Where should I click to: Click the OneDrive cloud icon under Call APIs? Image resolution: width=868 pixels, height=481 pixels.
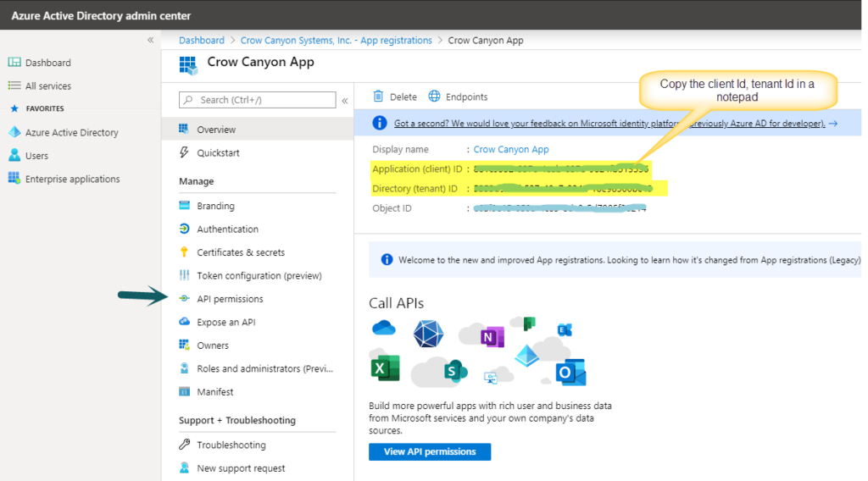pyautogui.click(x=384, y=329)
